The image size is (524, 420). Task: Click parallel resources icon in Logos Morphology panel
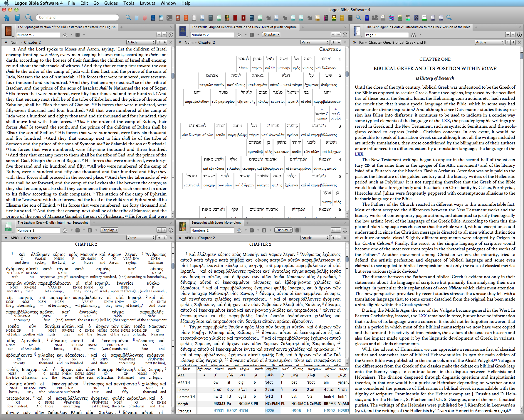[252, 230]
